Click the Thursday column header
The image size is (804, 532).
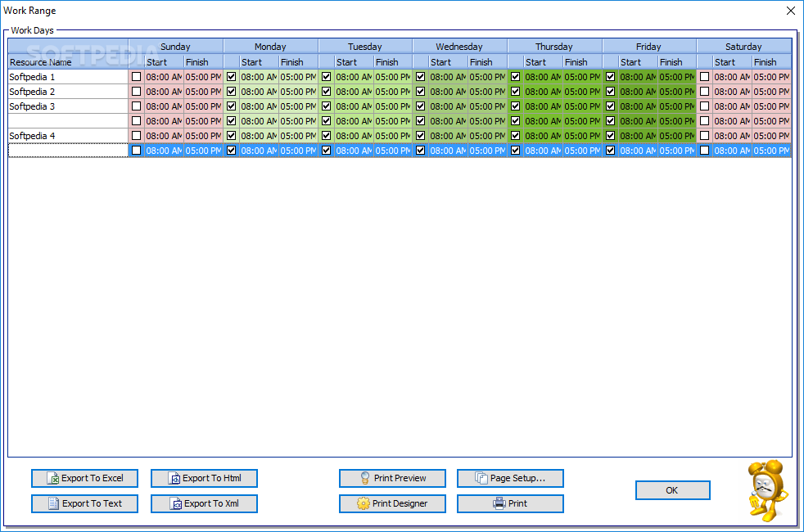(555, 46)
